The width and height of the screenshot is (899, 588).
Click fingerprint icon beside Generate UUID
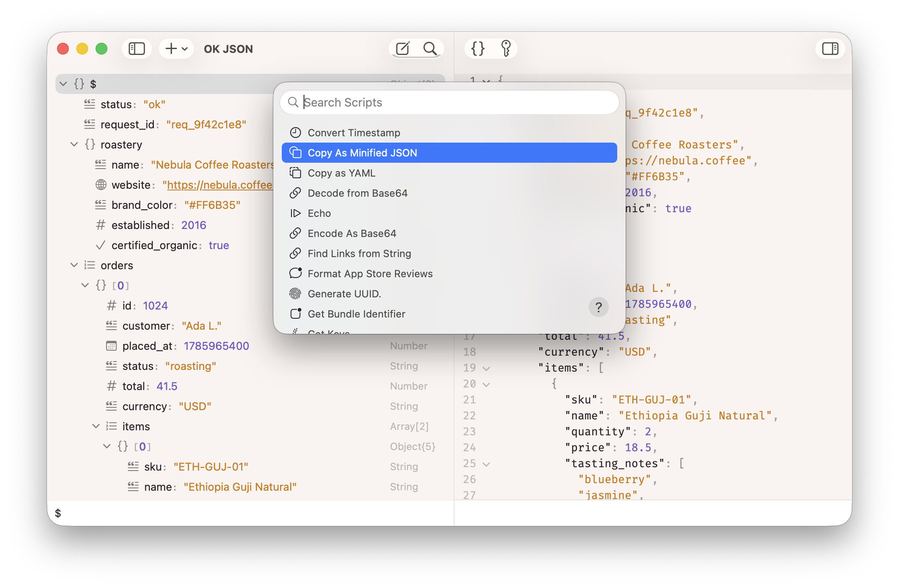296,294
